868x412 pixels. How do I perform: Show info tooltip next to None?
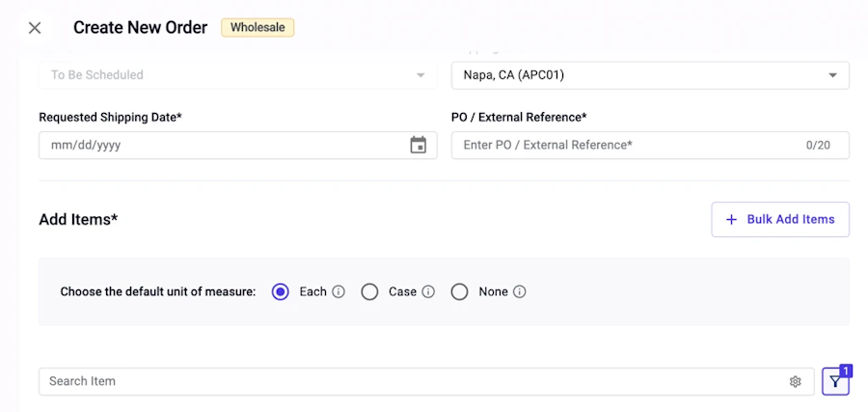pyautogui.click(x=519, y=291)
